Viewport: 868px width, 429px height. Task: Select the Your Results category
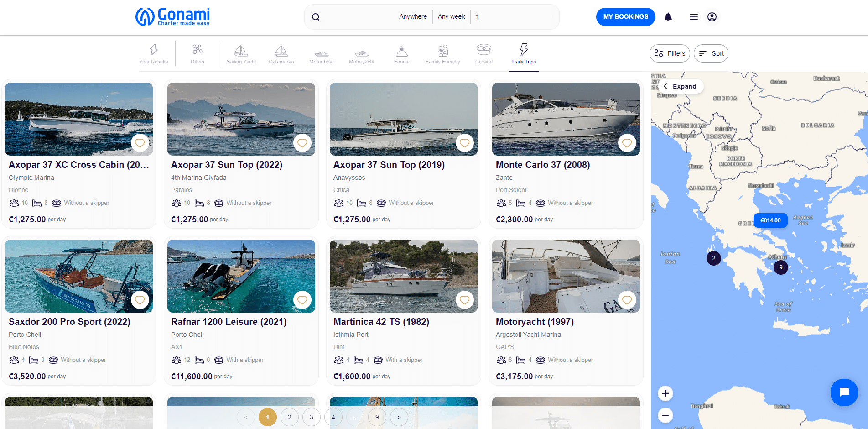pos(154,54)
